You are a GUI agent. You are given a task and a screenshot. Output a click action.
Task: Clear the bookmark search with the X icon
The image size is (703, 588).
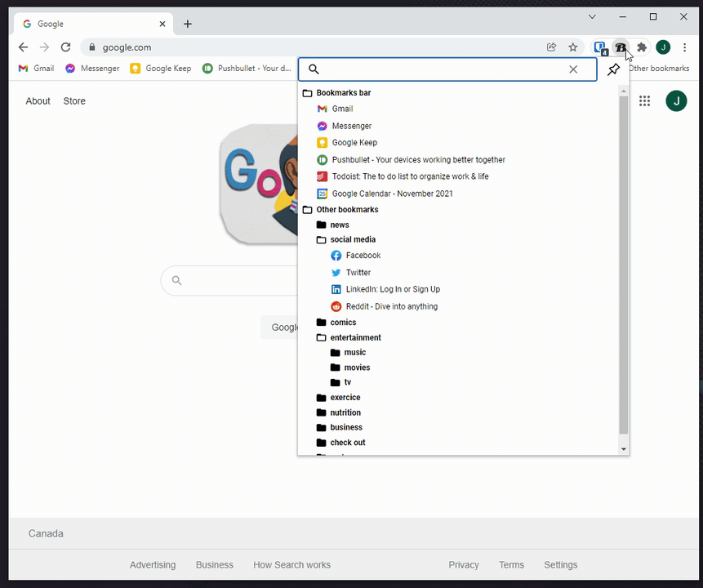pyautogui.click(x=573, y=69)
